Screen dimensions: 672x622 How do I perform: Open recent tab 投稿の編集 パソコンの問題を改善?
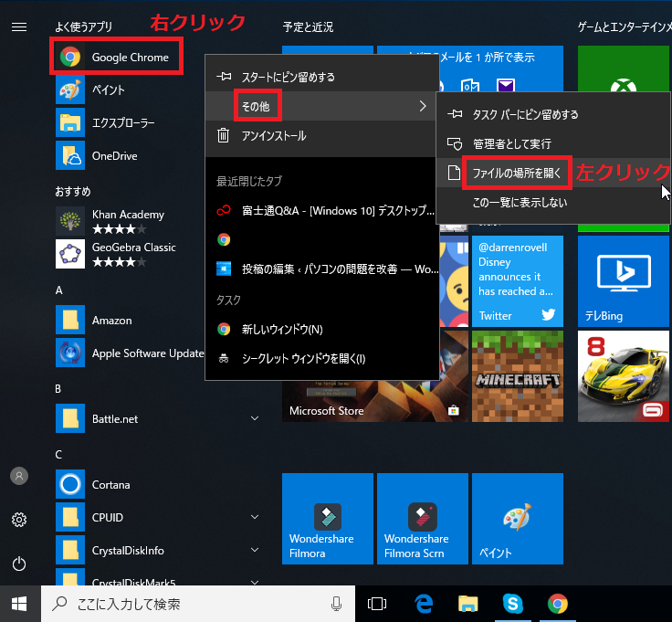tap(322, 269)
